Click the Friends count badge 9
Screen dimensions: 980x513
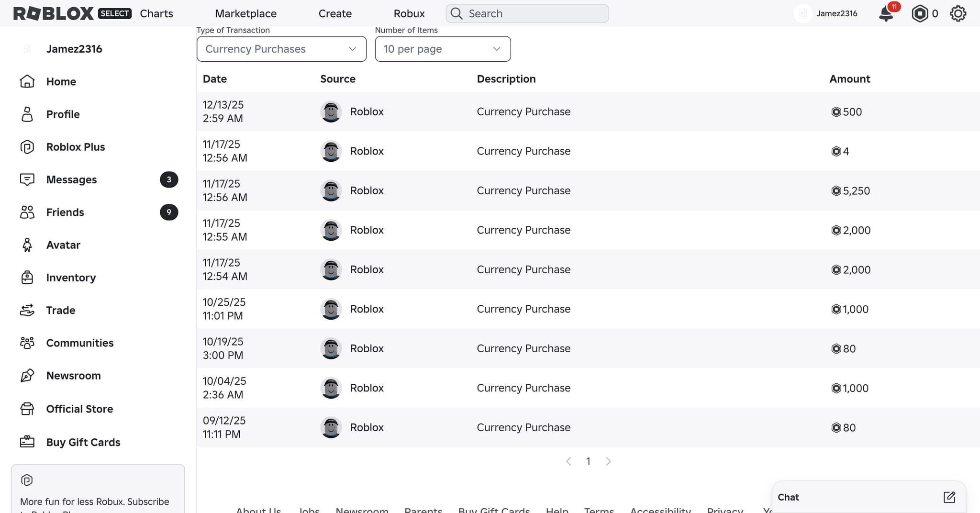[169, 212]
